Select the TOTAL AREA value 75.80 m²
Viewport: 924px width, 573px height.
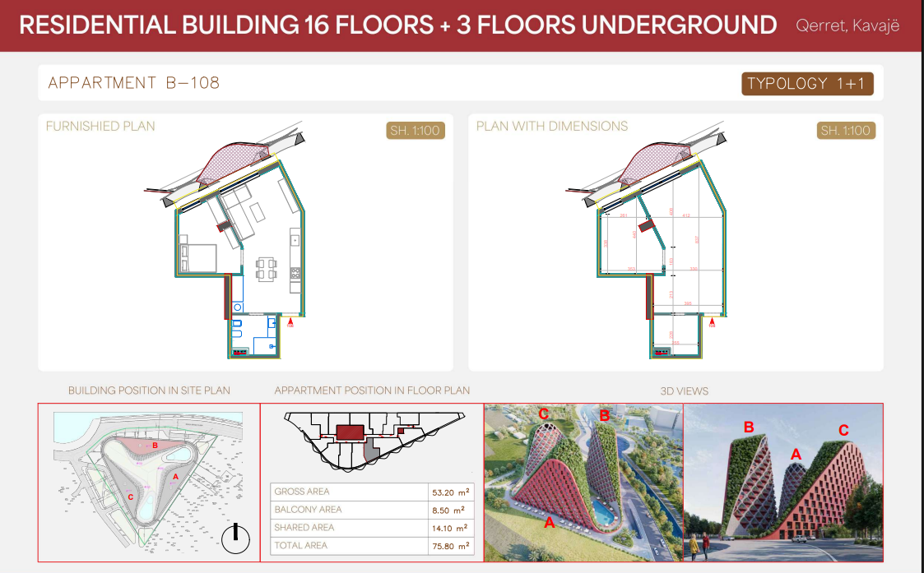(449, 546)
